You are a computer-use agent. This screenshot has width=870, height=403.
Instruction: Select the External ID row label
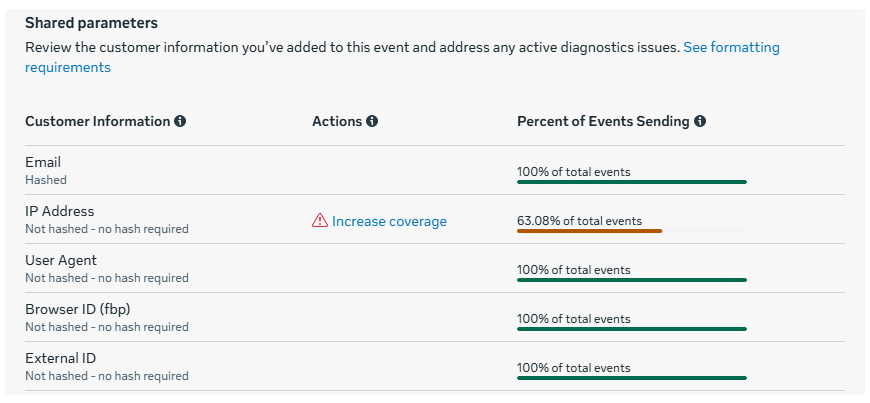pyautogui.click(x=60, y=358)
